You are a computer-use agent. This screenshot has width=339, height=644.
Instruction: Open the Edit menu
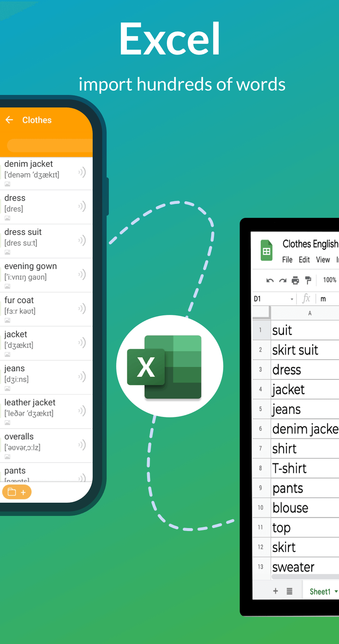(304, 260)
